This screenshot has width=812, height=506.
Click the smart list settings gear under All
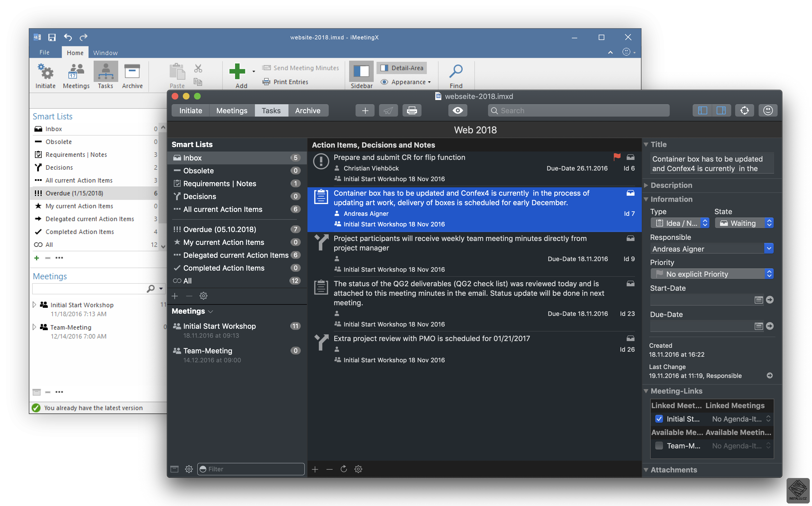pos(203,296)
